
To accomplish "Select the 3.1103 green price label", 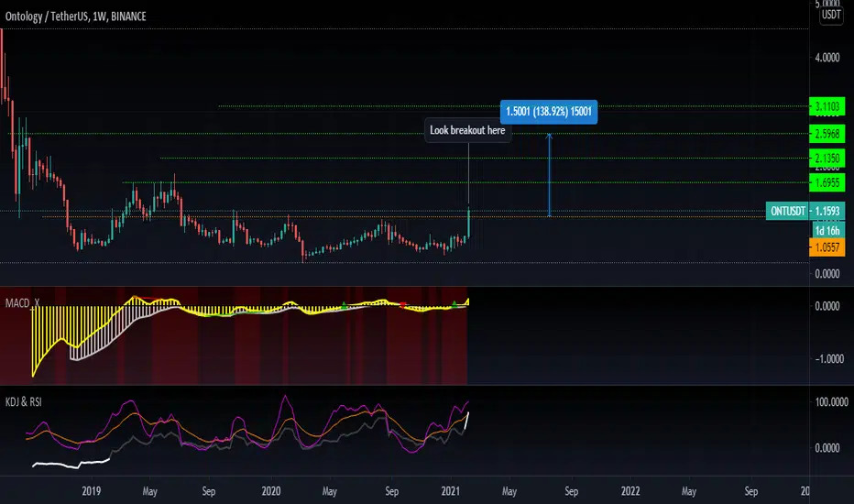I will click(827, 106).
